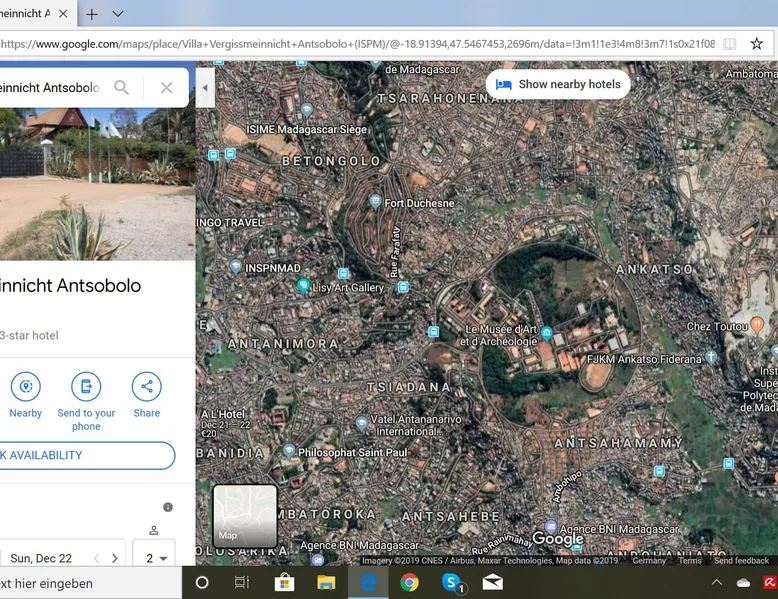Click OneDrive cloud icon in tray

743,583
